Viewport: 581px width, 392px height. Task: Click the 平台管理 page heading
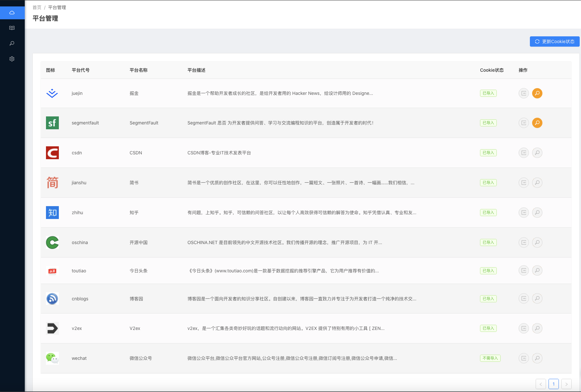(45, 18)
